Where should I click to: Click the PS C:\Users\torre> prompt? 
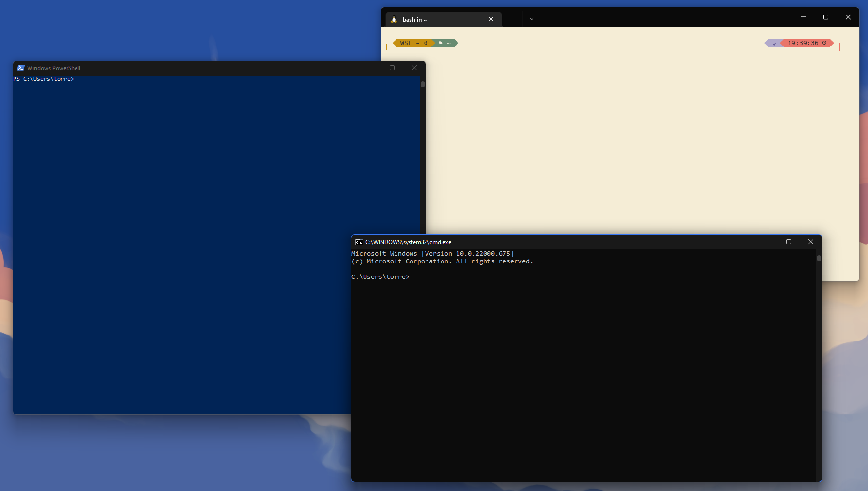44,79
